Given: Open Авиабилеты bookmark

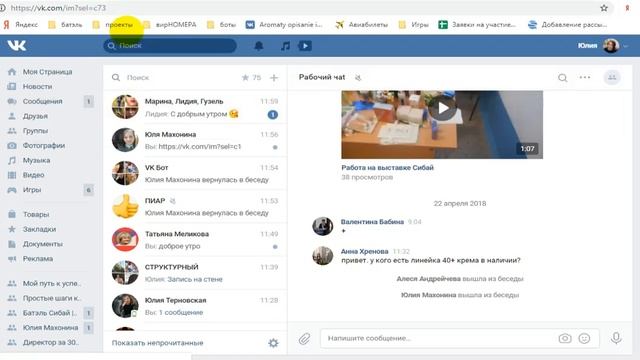Looking at the screenshot, I should click(x=362, y=24).
